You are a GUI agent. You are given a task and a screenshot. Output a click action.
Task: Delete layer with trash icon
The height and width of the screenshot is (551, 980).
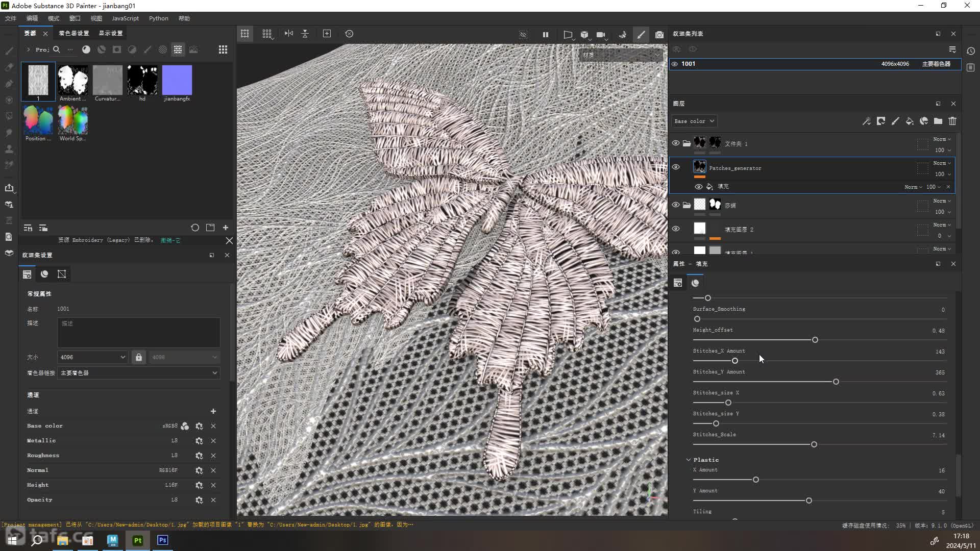pos(952,121)
